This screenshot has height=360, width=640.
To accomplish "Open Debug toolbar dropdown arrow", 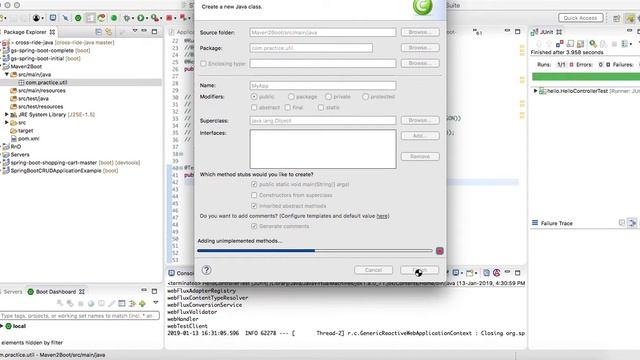I will coord(133,18).
